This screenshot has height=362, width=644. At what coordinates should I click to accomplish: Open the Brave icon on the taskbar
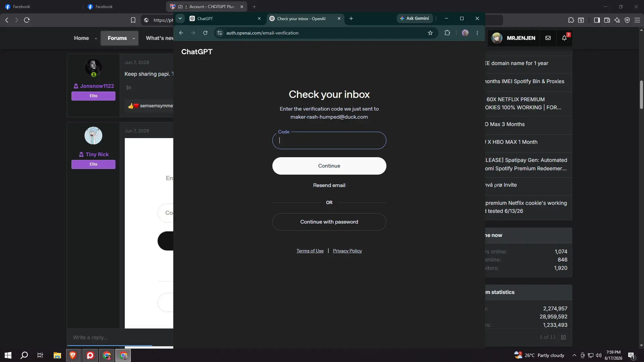coord(73,355)
